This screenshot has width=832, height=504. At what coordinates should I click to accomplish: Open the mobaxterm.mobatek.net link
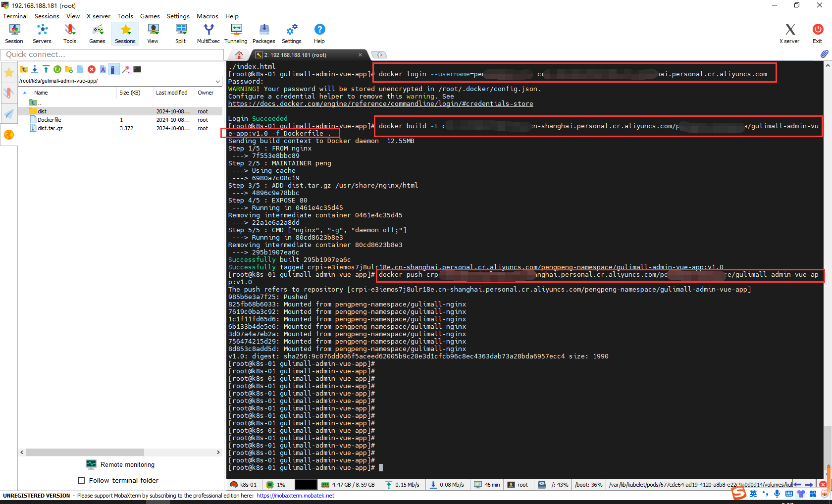pyautogui.click(x=295, y=496)
